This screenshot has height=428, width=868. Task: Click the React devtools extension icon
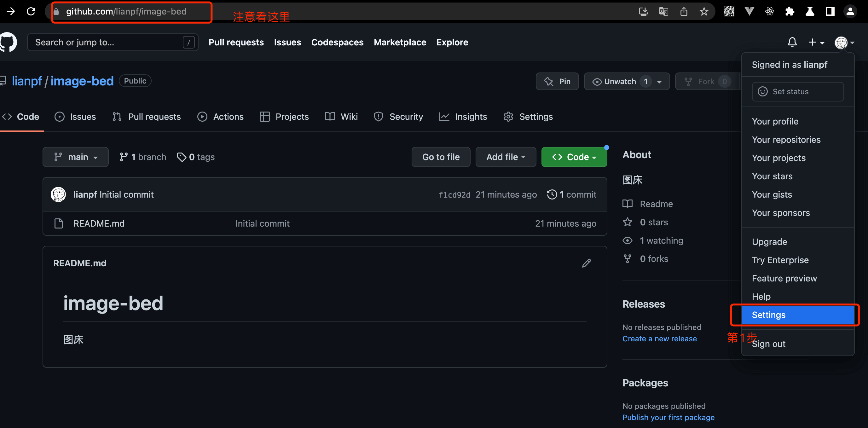click(x=770, y=12)
